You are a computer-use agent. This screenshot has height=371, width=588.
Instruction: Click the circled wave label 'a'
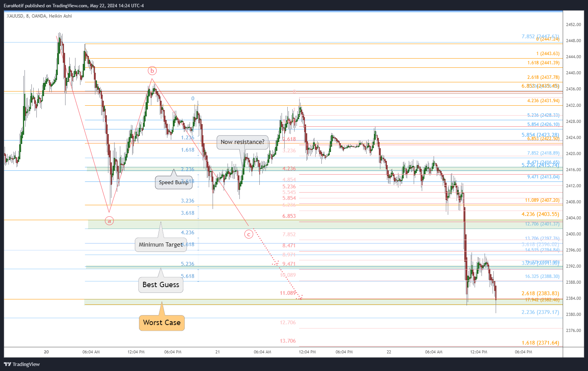tap(109, 221)
